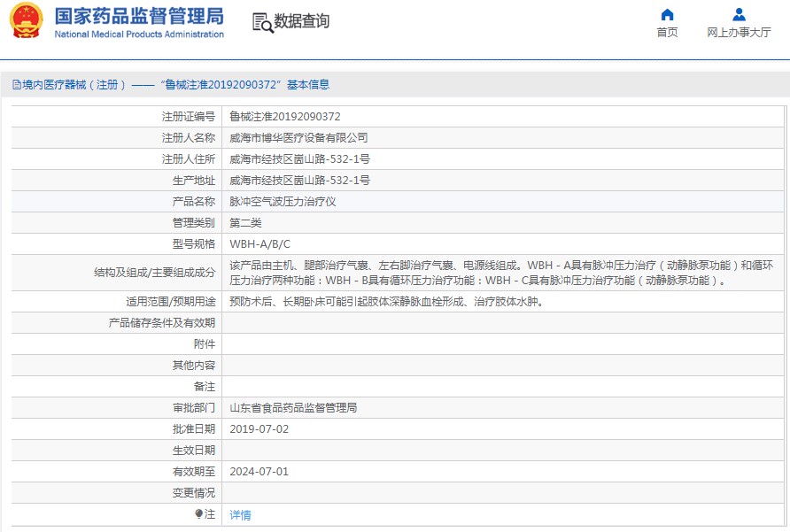Screen dimensions: 790x532
Task: Click intended use text 预防术后
Action: pyautogui.click(x=386, y=301)
